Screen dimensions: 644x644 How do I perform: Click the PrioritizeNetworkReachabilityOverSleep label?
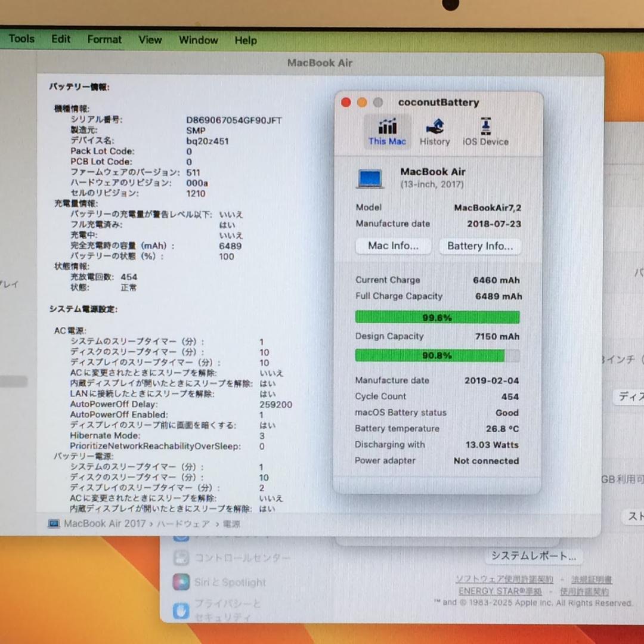coord(155,446)
